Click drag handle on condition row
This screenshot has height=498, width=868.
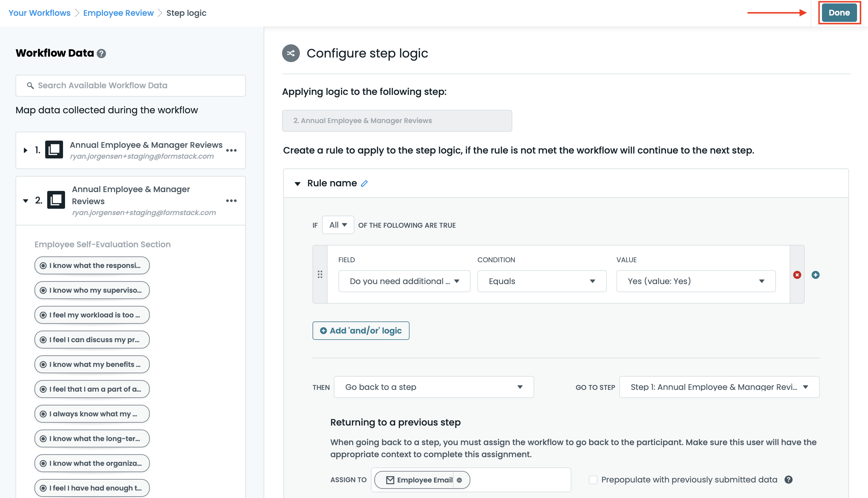click(320, 274)
